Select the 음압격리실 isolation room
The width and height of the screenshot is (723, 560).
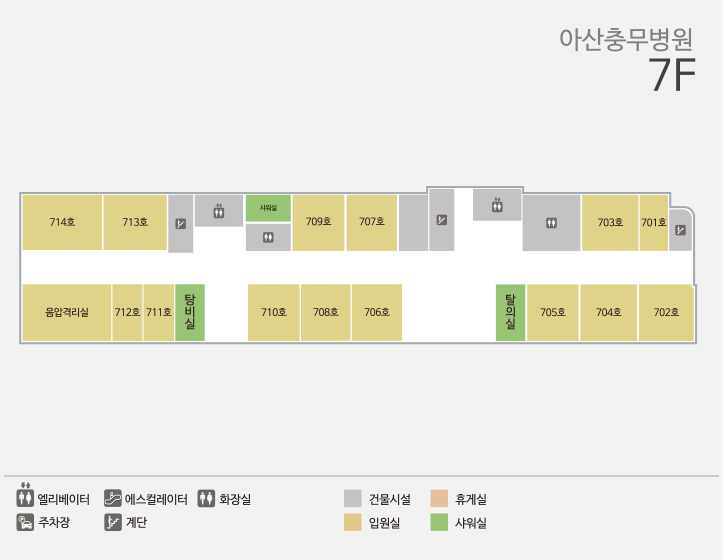pyautogui.click(x=67, y=312)
